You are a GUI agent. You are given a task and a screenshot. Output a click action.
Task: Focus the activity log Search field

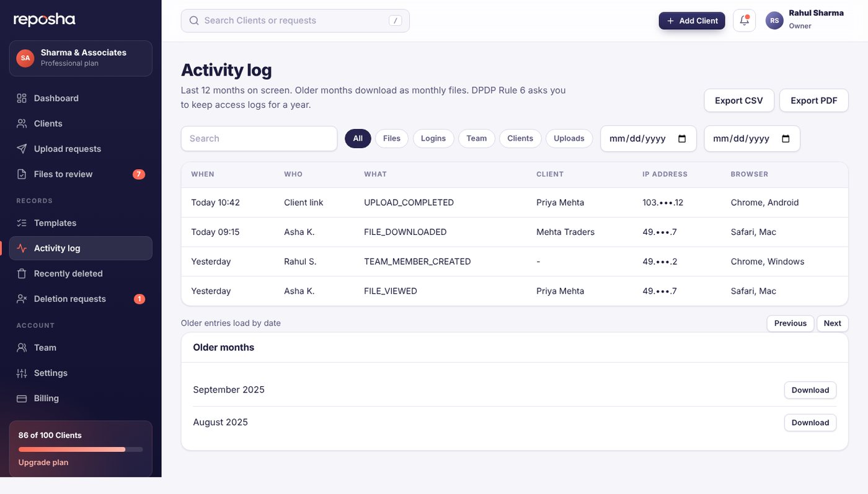point(259,138)
